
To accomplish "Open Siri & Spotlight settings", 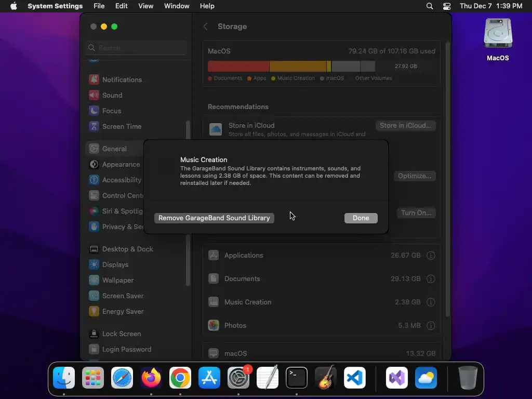I will (115, 211).
